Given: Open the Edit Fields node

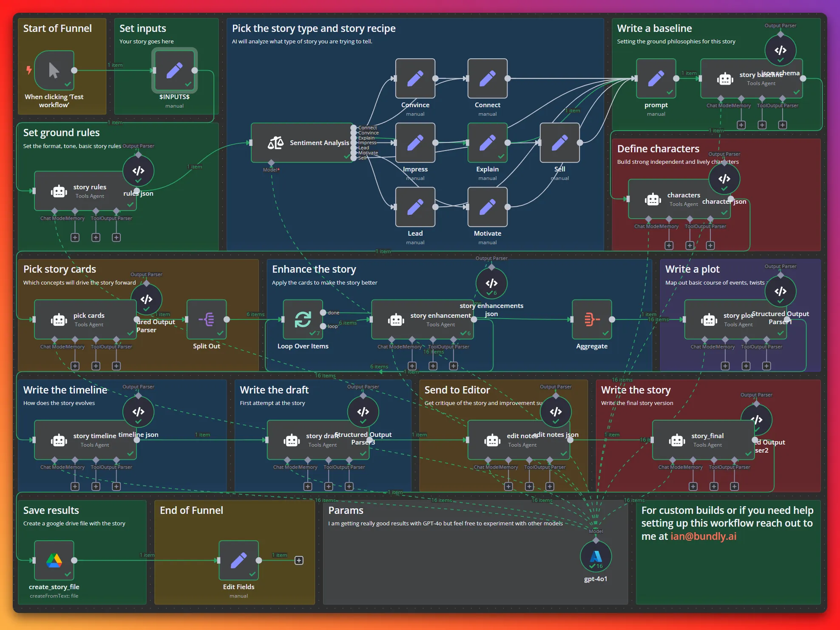Looking at the screenshot, I should [x=238, y=561].
